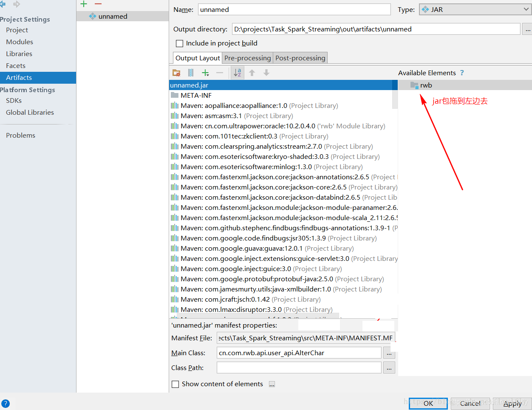This screenshot has height=410, width=532.
Task: Click browse button for Class Path
Action: [x=389, y=368]
